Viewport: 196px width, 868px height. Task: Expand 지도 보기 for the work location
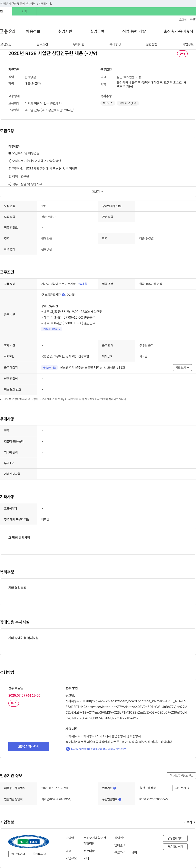(x=182, y=367)
